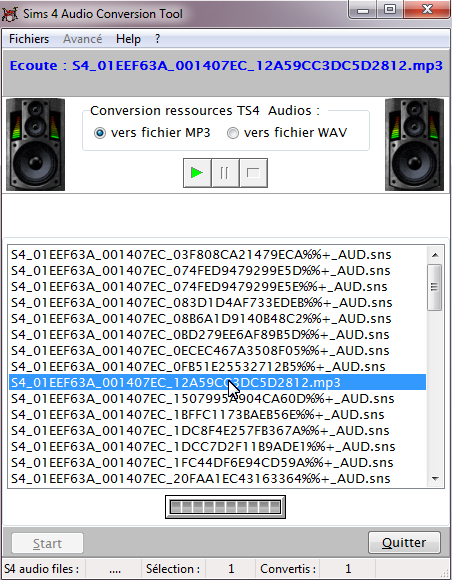This screenshot has height=580, width=452.
Task: Open the ? menu
Action: tap(158, 39)
